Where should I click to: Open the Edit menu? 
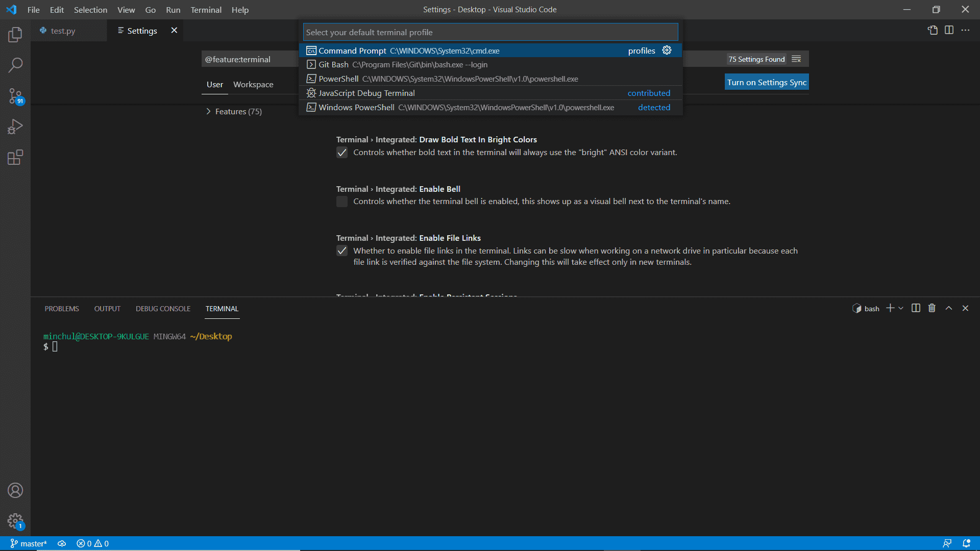pos(57,10)
